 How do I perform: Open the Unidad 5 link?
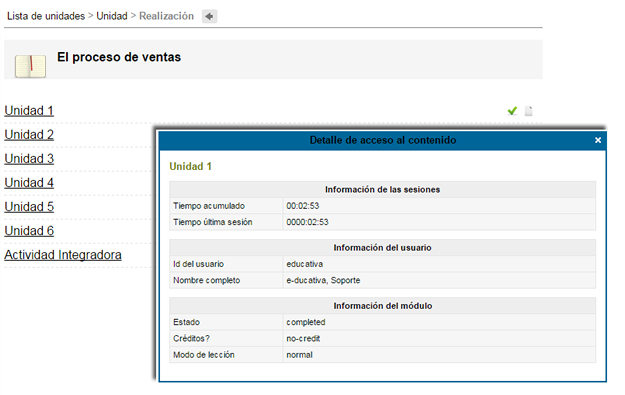29,206
